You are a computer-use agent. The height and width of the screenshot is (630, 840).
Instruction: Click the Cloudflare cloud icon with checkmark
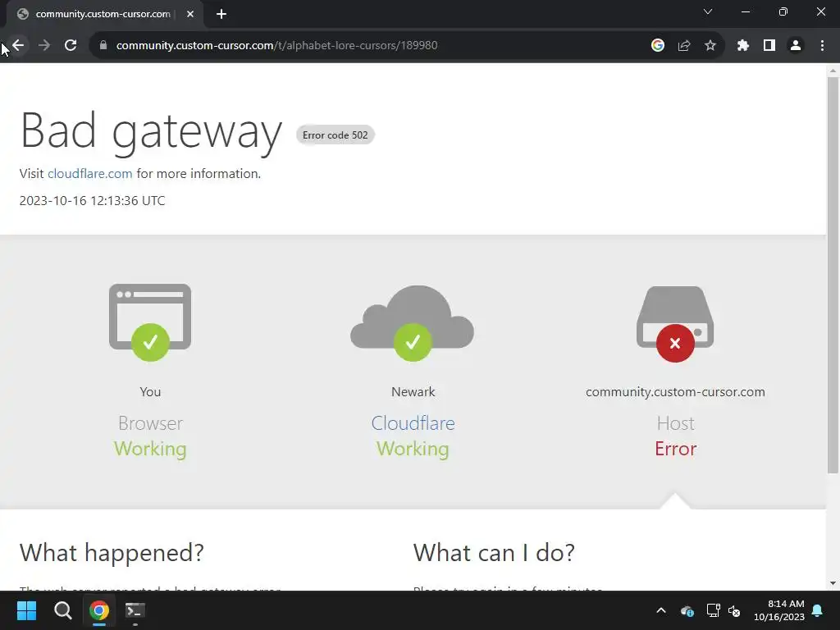412,323
